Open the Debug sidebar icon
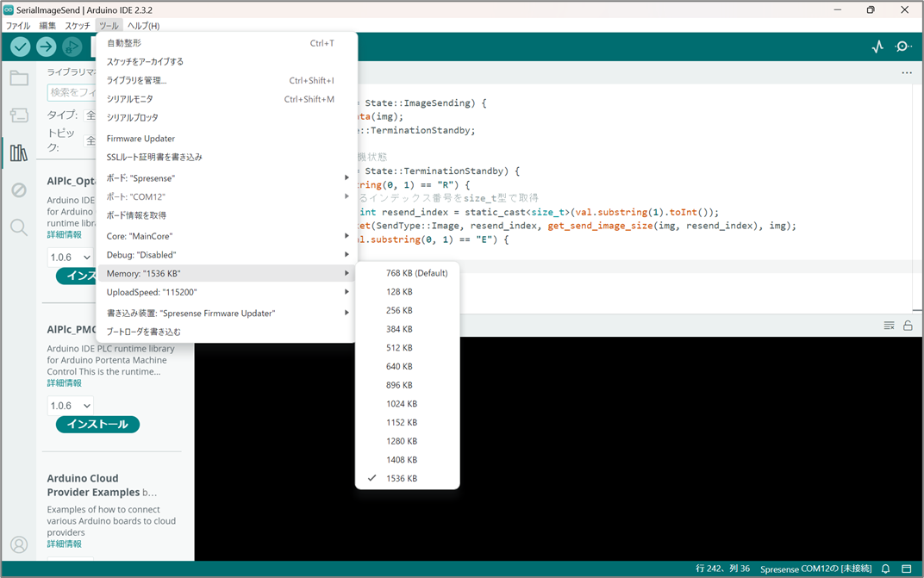Viewport: 924px width, 578px height. point(19,190)
